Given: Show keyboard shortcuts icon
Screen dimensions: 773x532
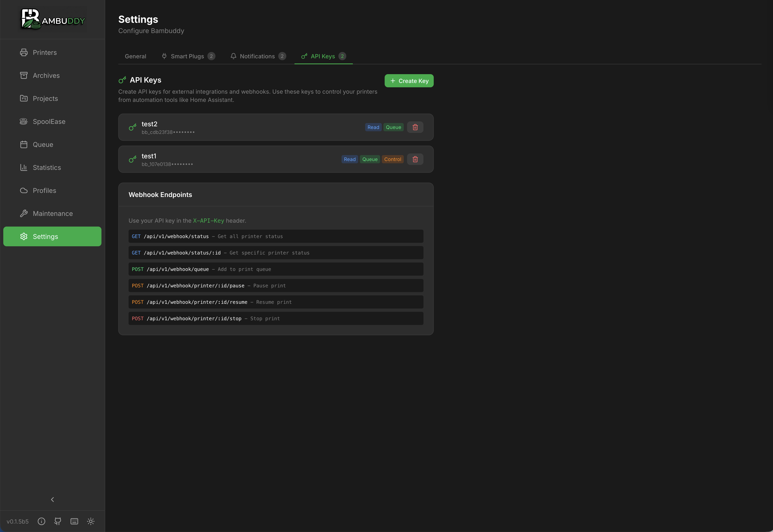Looking at the screenshot, I should 74,521.
